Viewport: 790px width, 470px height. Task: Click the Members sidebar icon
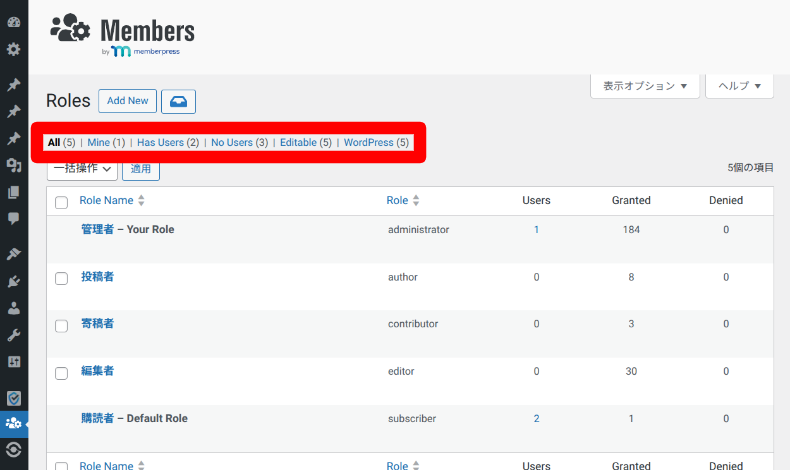tap(14, 423)
